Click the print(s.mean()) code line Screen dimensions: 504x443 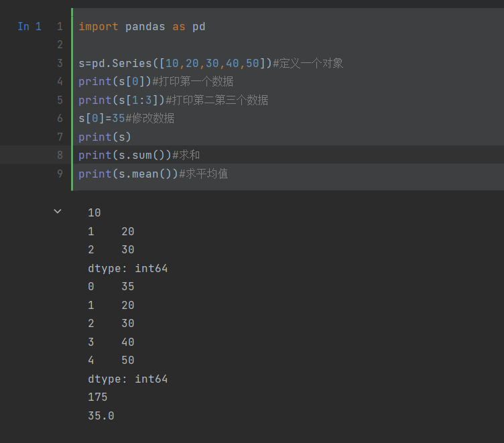point(153,174)
